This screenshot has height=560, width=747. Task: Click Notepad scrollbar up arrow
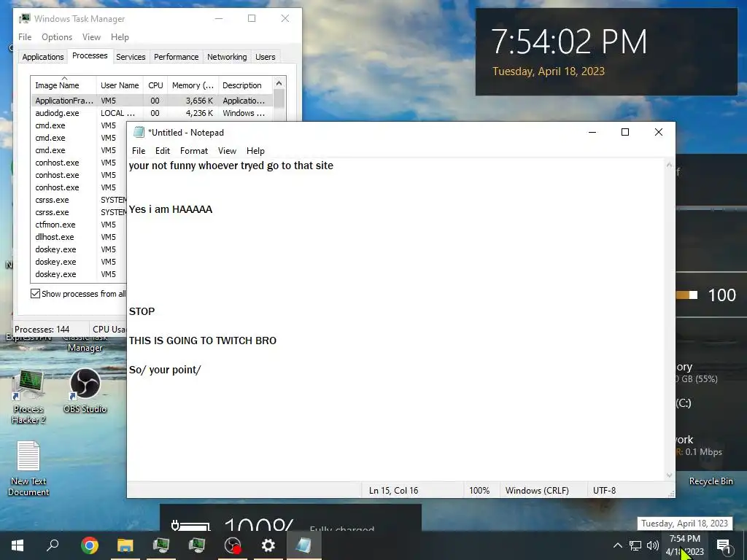click(669, 165)
